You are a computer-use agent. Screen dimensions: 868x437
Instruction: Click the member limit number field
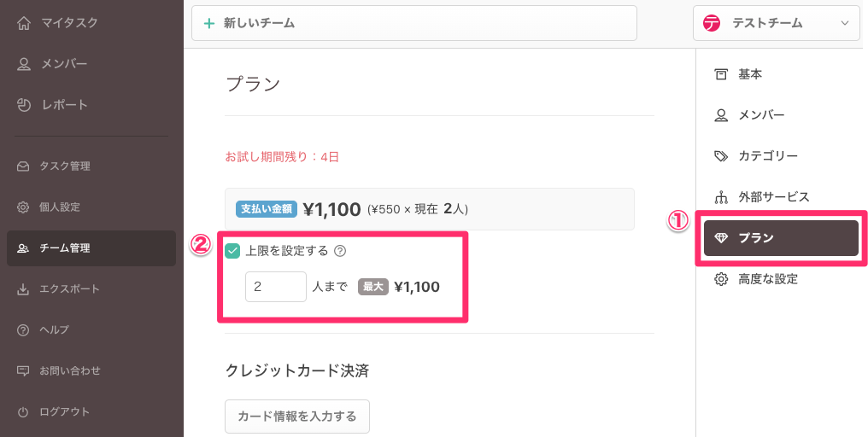[x=275, y=287]
